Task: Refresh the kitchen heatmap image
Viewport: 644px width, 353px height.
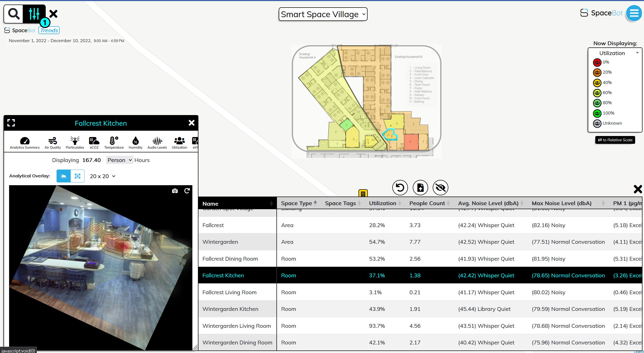Action: click(x=187, y=191)
